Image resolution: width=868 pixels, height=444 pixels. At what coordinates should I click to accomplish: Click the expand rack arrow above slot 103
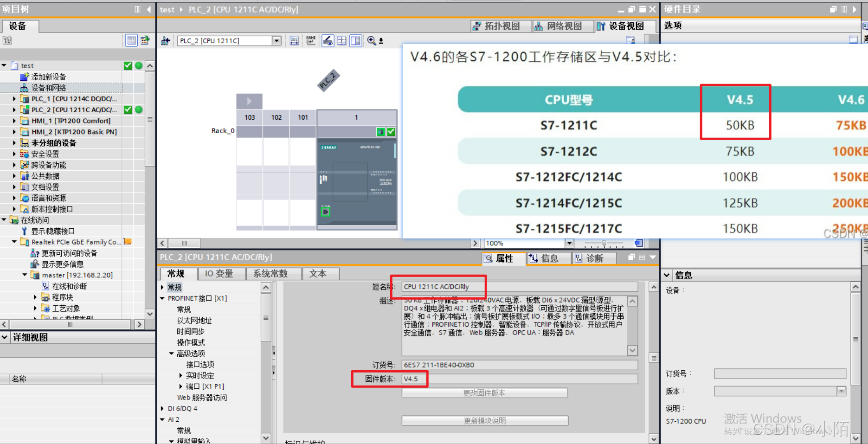[x=249, y=101]
